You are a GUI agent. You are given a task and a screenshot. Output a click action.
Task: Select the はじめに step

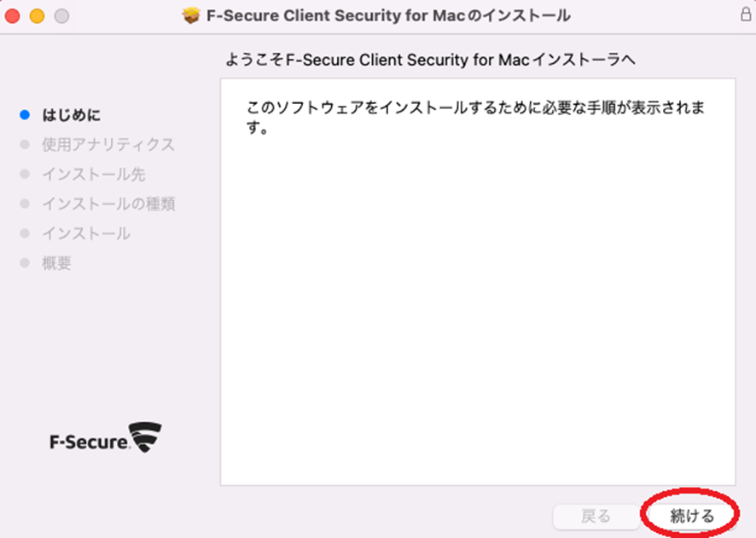[x=72, y=115]
